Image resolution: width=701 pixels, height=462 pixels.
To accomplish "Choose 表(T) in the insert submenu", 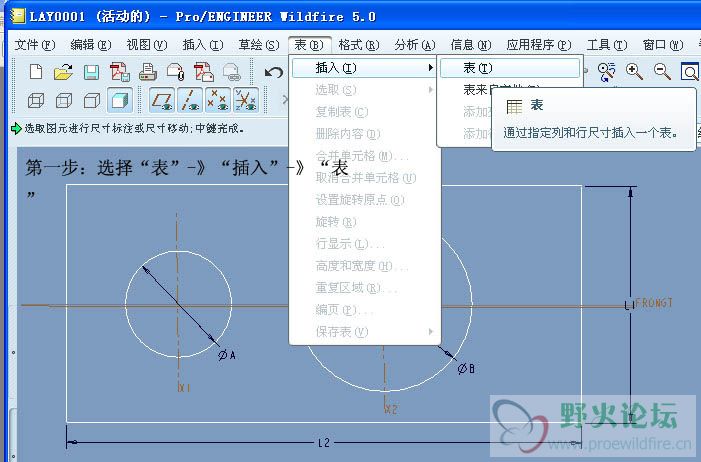I will (510, 68).
